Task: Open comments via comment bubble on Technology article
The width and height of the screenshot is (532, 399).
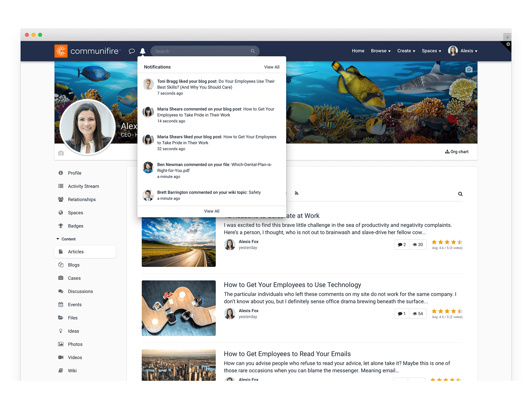Action: [x=401, y=313]
